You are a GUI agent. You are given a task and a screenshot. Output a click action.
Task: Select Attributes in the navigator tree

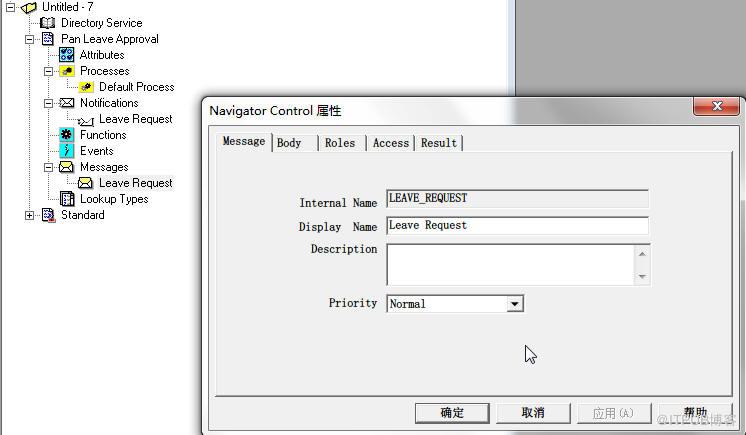click(x=102, y=55)
